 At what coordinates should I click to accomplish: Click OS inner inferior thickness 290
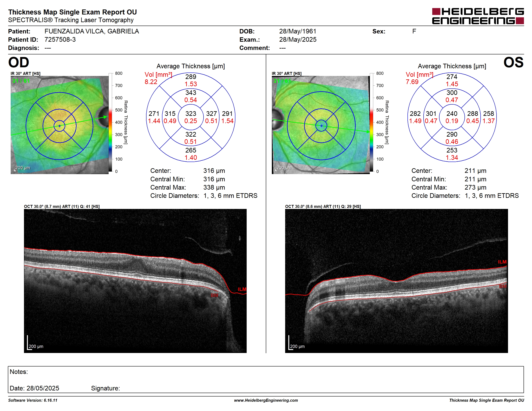coord(452,134)
